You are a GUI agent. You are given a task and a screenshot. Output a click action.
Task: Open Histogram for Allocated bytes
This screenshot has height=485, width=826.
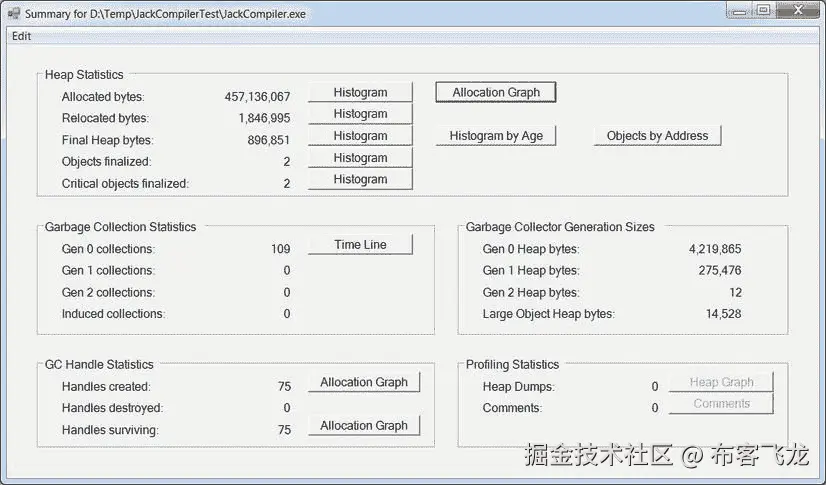(x=360, y=92)
